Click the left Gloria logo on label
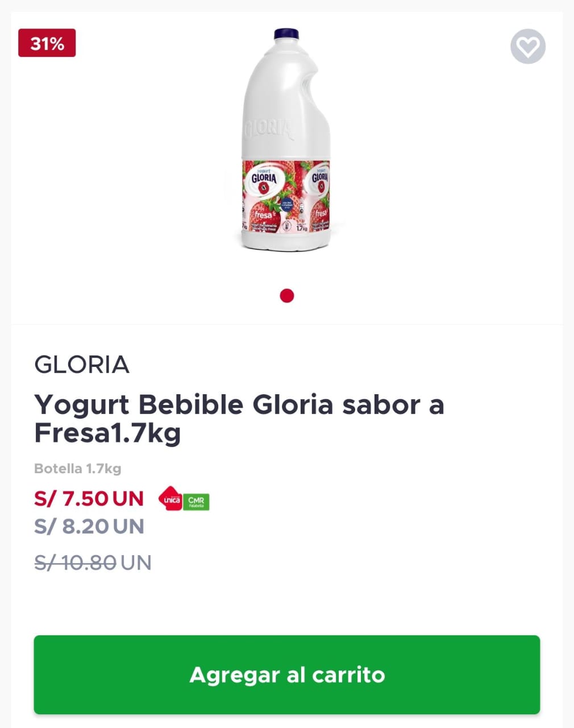The width and height of the screenshot is (574, 728). click(x=264, y=179)
